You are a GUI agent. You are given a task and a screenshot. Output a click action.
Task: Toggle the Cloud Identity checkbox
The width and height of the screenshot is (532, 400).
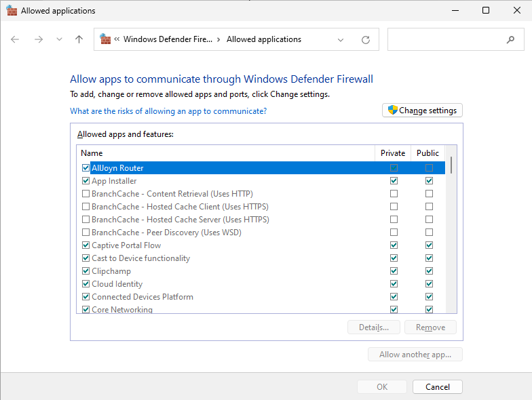tap(85, 283)
